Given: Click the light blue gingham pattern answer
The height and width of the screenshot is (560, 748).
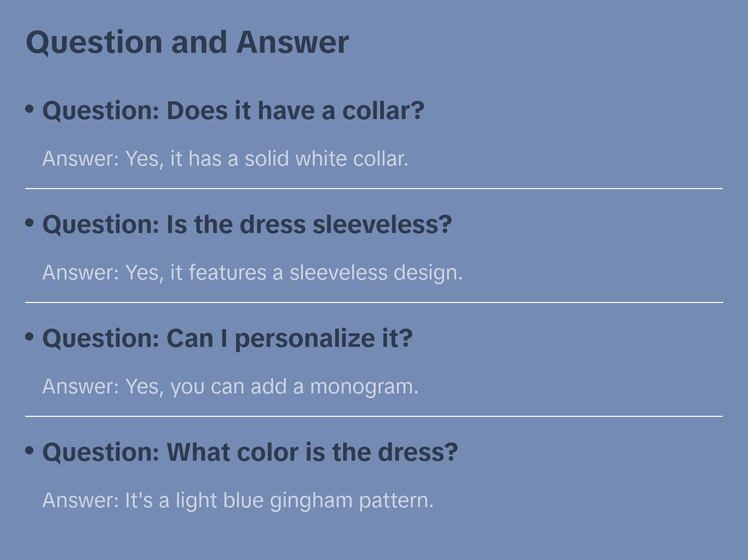Looking at the screenshot, I should 238,500.
